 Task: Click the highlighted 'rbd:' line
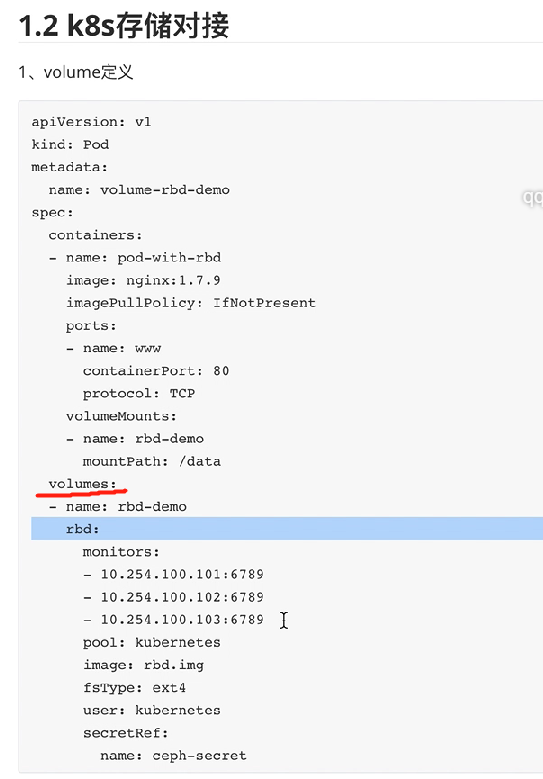287,529
